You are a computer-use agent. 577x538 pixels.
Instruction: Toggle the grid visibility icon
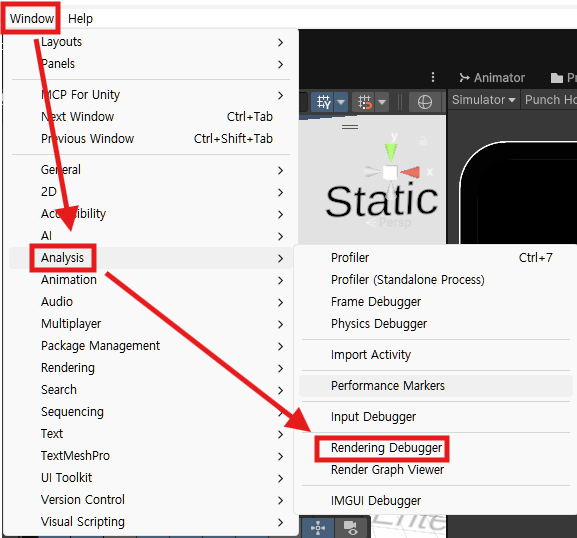323,102
